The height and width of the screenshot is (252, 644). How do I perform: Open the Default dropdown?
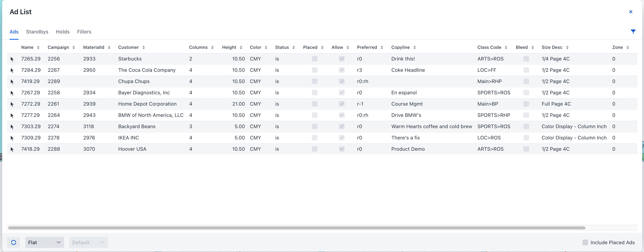tap(88, 242)
